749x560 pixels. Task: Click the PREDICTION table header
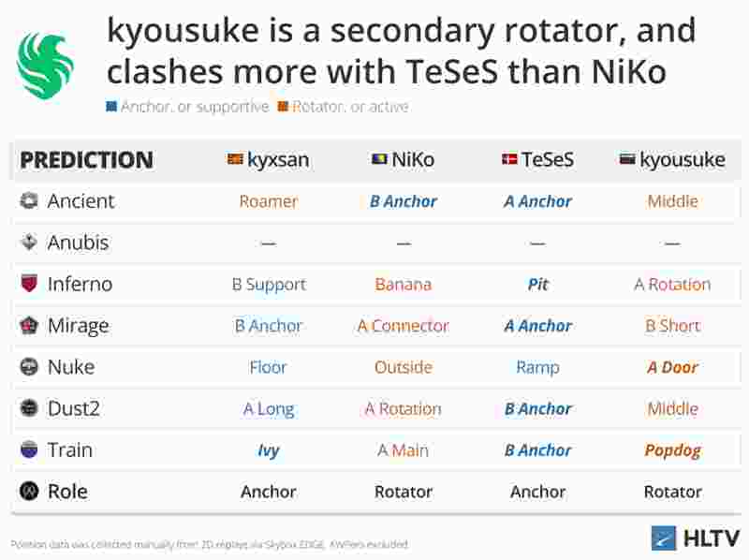point(86,160)
